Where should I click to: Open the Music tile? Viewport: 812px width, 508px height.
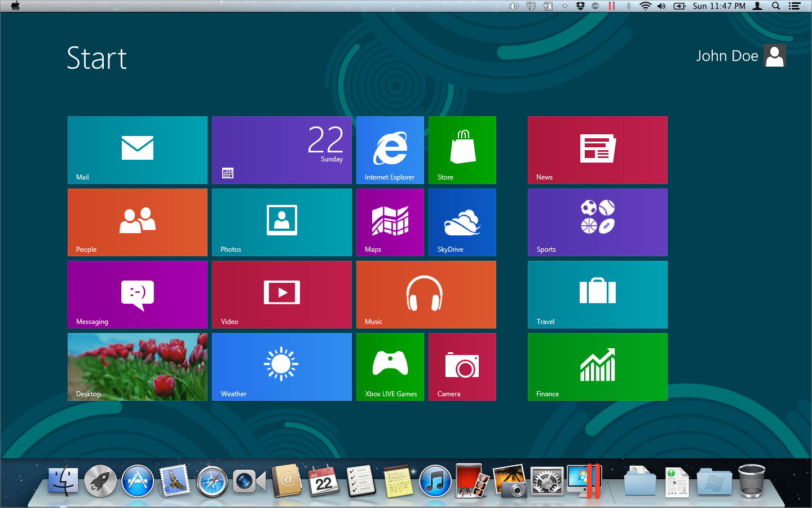tap(426, 295)
